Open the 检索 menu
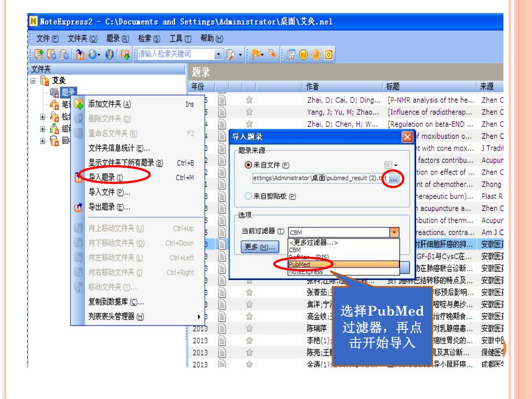The image size is (532, 399). coord(149,38)
